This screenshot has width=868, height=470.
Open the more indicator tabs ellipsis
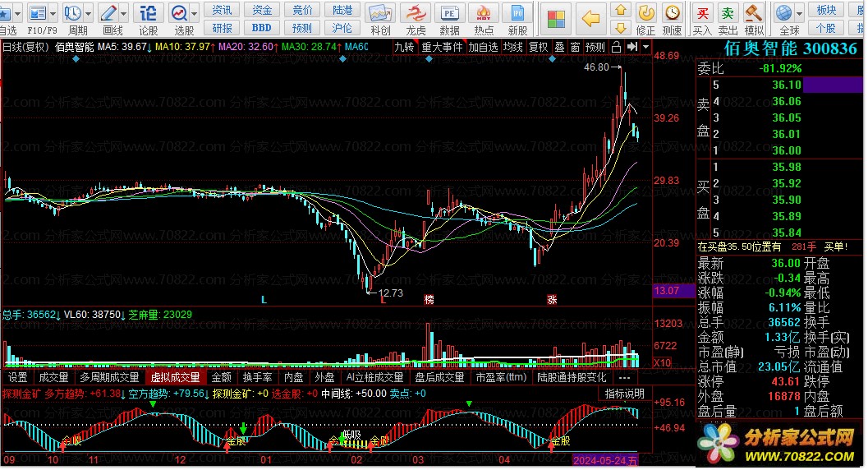[624, 377]
